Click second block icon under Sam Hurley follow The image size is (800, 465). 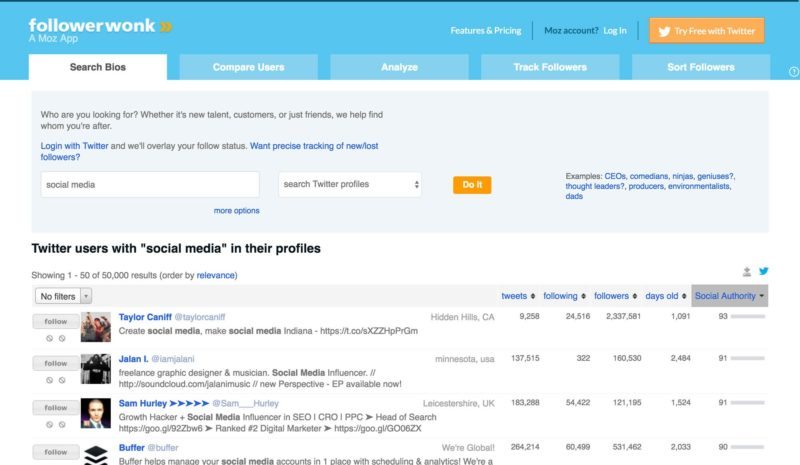click(x=62, y=424)
